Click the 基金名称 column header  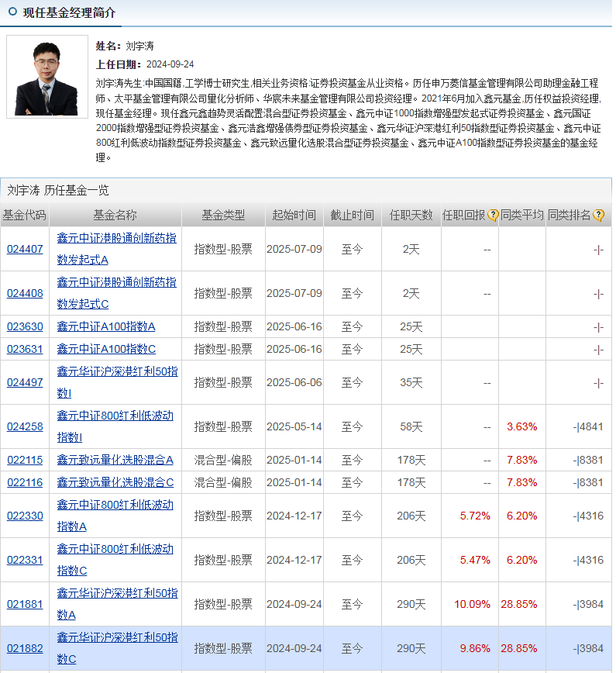115,215
